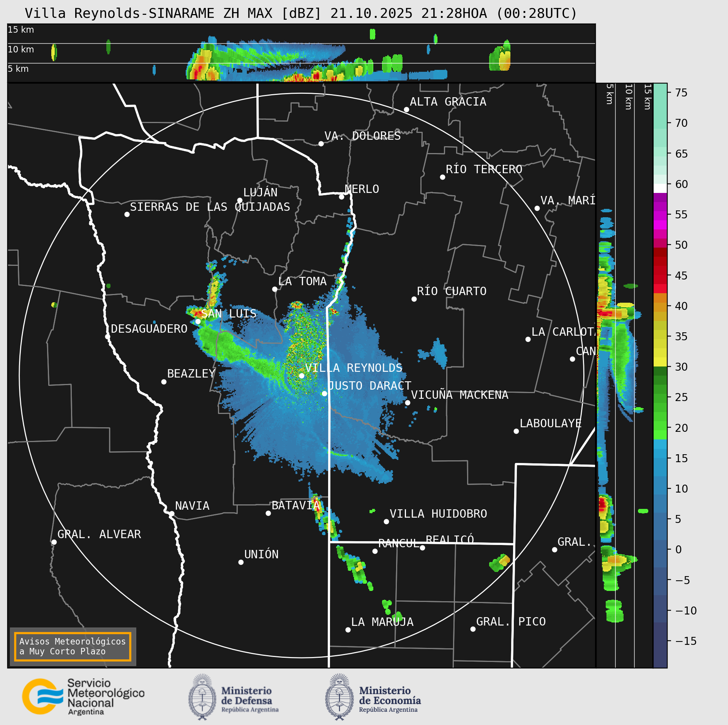Click the Servicio Meteorológico Nacional logo
Screen dimensions: 728x725
coord(84,697)
